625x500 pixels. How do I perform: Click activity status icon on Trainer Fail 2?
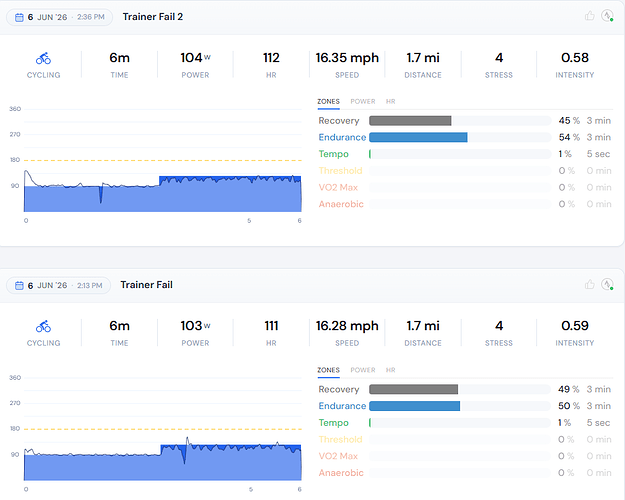607,16
